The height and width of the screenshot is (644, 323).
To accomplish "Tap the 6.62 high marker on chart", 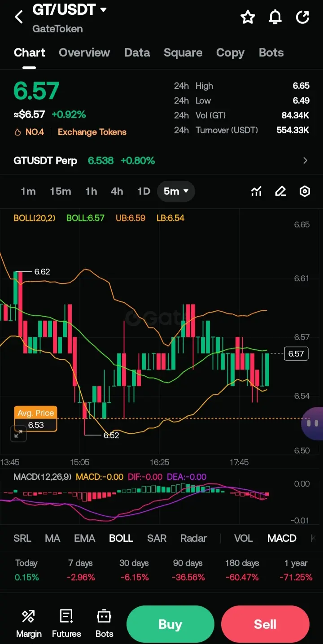I will coord(42,271).
